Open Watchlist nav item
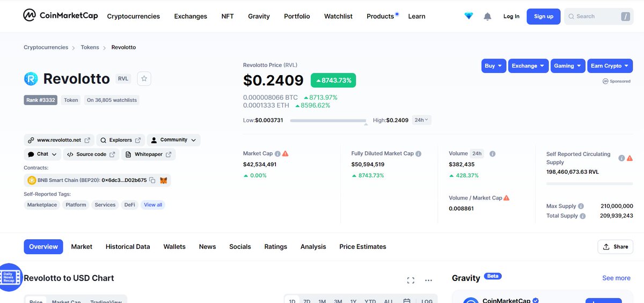The height and width of the screenshot is (303, 644). [x=338, y=17]
